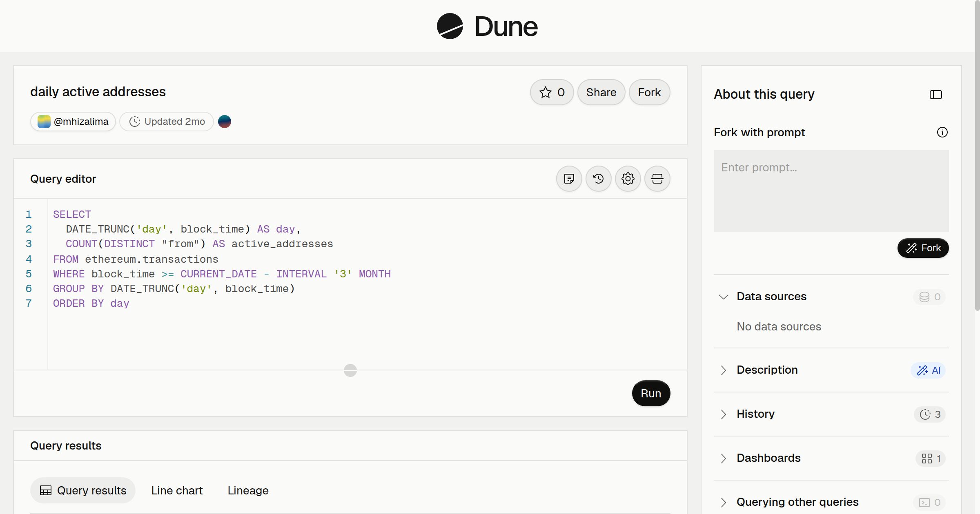Click the 'No data sources' text
Image resolution: width=980 pixels, height=514 pixels.
pos(779,326)
